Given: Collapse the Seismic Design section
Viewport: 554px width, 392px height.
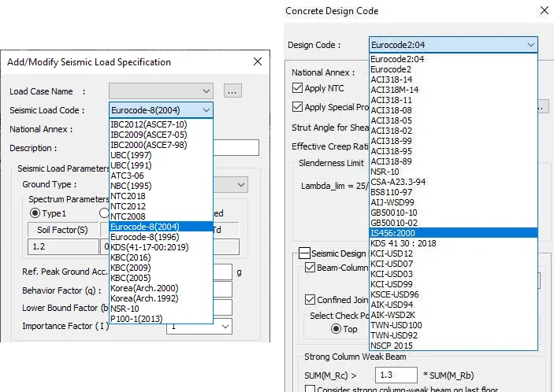Looking at the screenshot, I should [x=304, y=253].
